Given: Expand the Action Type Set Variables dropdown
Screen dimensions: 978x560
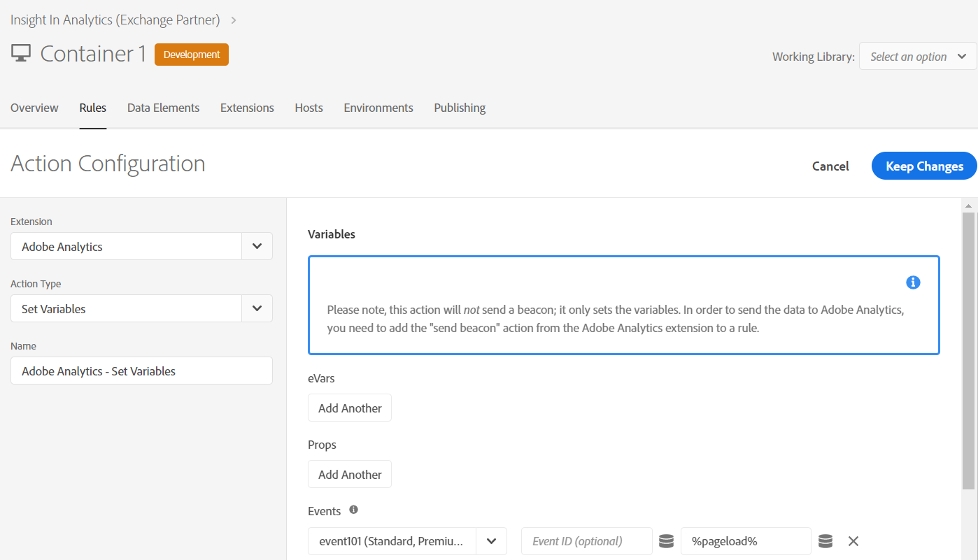Looking at the screenshot, I should click(x=257, y=308).
